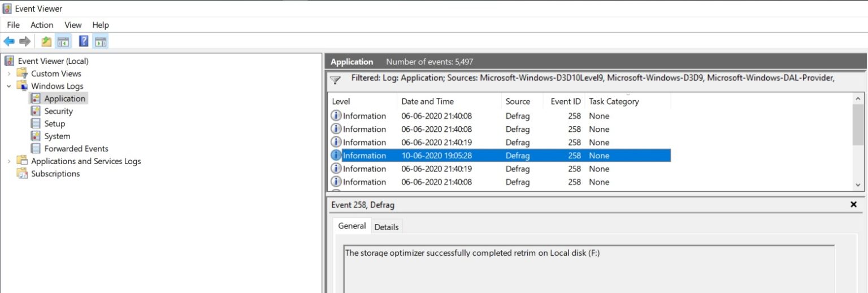The image size is (868, 293).
Task: Click the Up One Level folder icon
Action: tap(46, 41)
